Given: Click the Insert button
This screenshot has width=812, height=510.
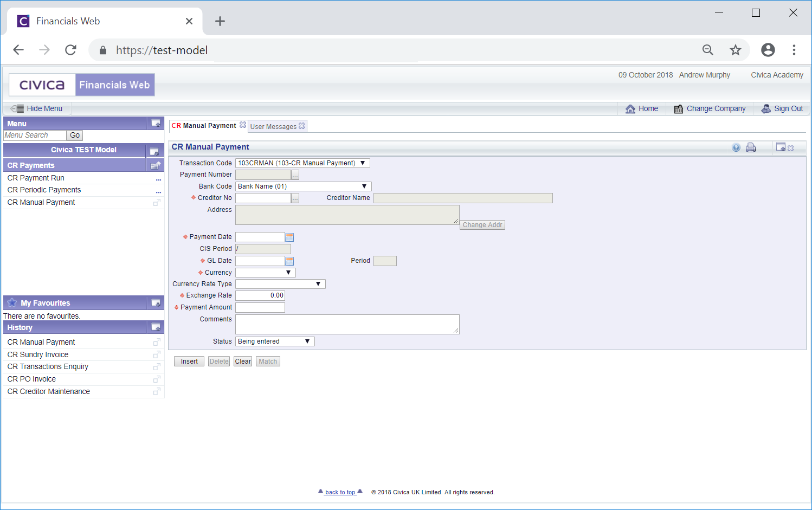Looking at the screenshot, I should point(189,361).
